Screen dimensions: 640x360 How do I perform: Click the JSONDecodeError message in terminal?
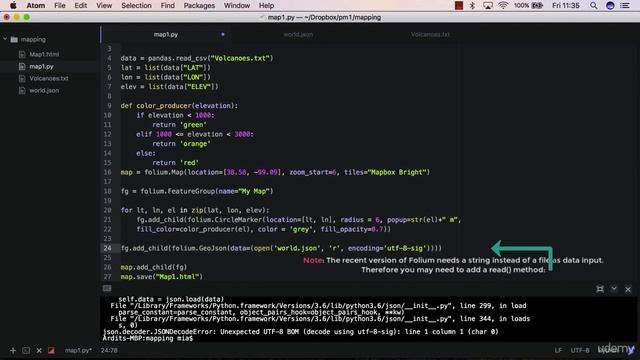click(x=300, y=332)
